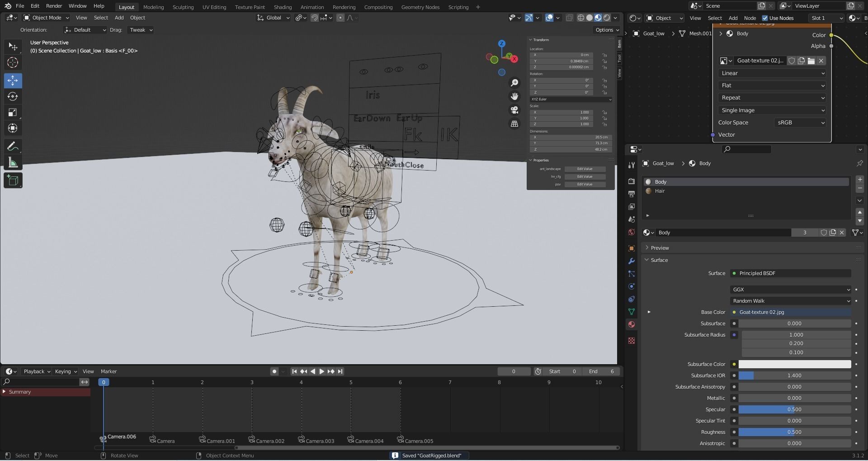The width and height of the screenshot is (868, 461).
Task: Select the Cursor tool in viewport toolbar
Action: point(13,62)
